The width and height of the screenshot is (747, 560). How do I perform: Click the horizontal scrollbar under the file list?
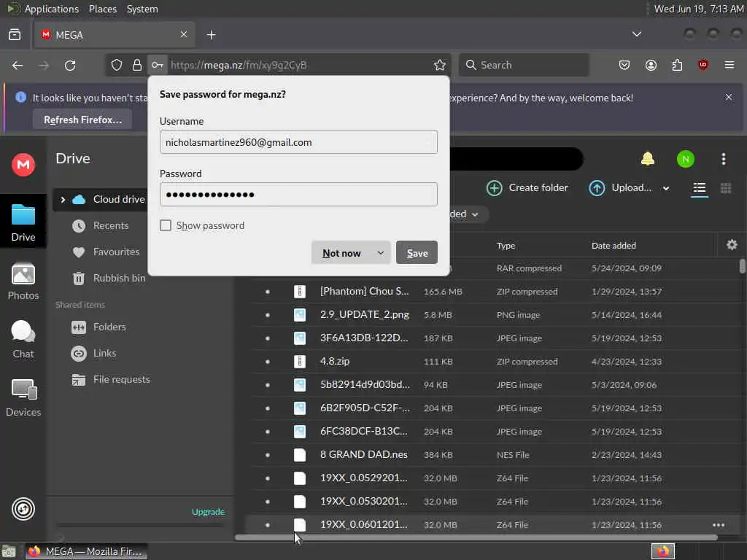[476, 537]
